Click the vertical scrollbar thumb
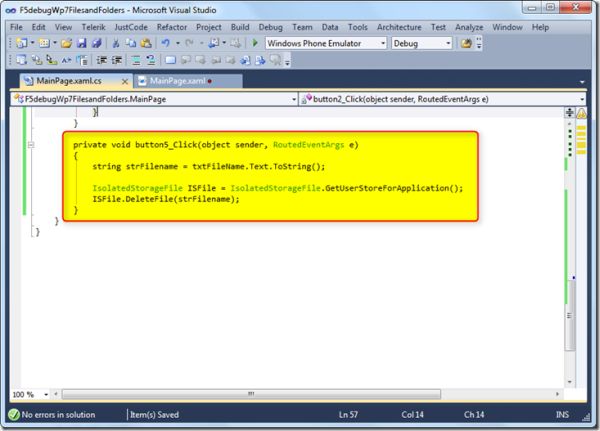Image resolution: width=600 pixels, height=431 pixels. pyautogui.click(x=570, y=315)
